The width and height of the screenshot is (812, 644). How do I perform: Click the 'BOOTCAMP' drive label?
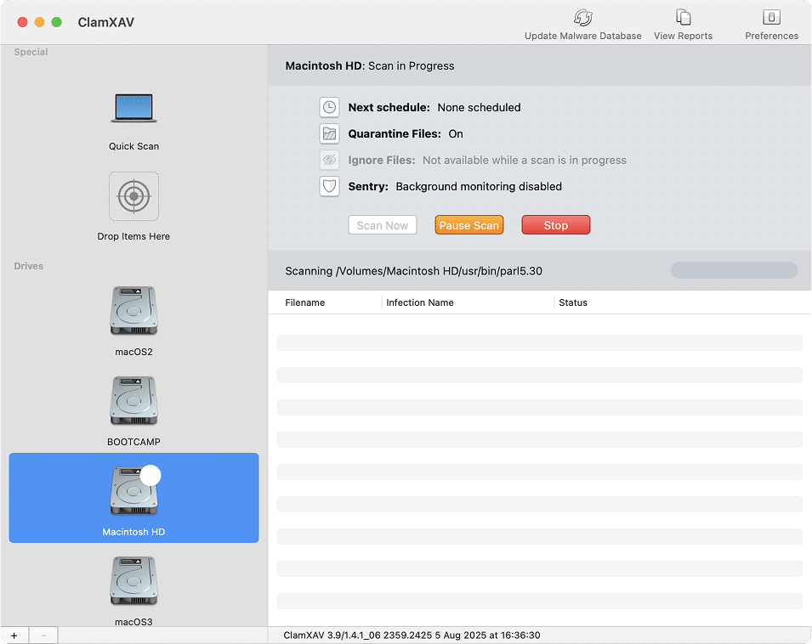click(x=133, y=443)
